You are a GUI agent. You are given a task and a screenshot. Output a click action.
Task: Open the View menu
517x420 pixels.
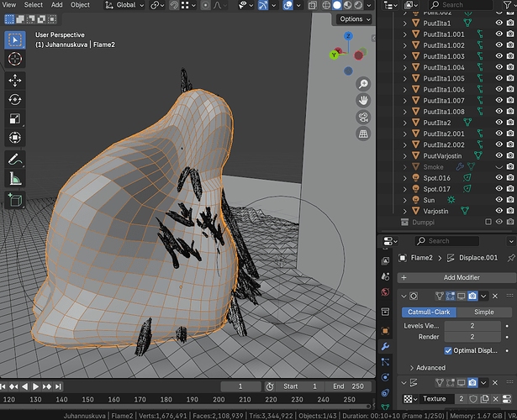[x=9, y=5]
